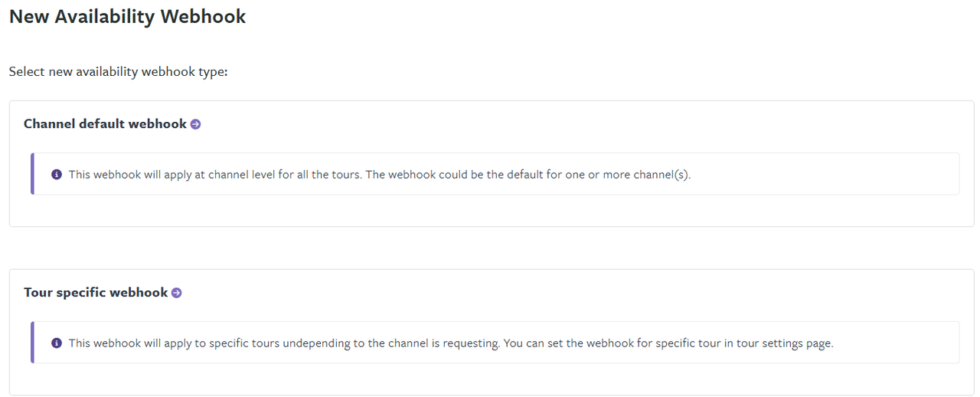Click empty area below the tour note box
Image resolution: width=980 pixels, height=397 pixels.
coord(495,379)
